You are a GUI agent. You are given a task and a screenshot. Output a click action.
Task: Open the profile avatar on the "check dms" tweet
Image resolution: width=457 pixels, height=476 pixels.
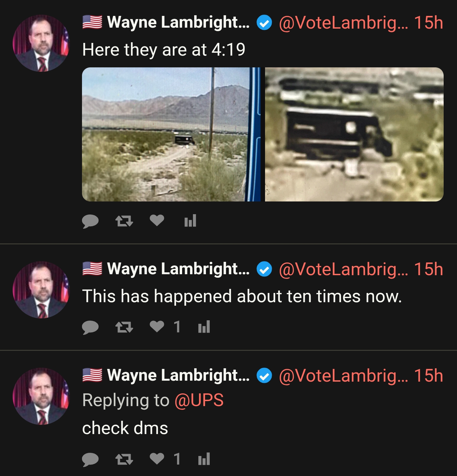click(x=41, y=396)
